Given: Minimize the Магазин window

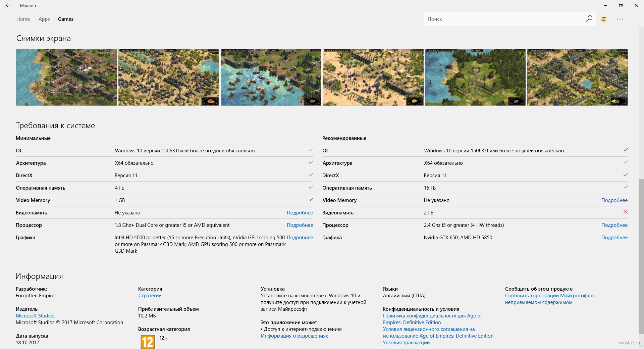Looking at the screenshot, I should coord(605,5).
